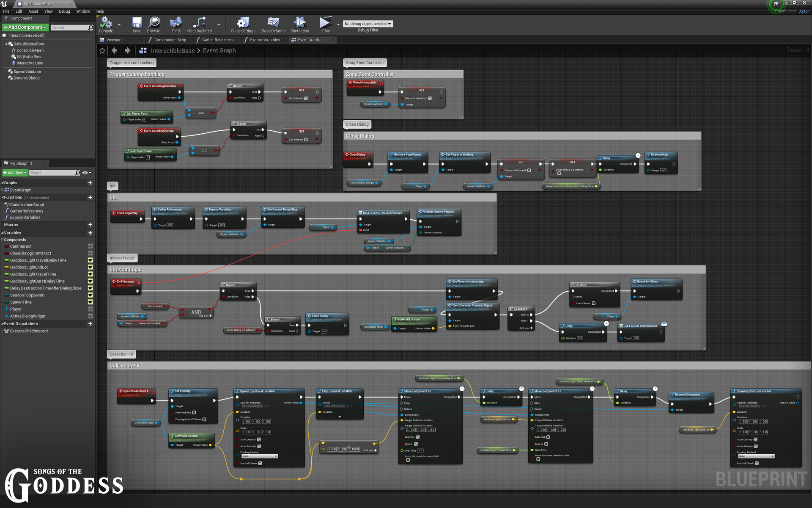Viewport: 812px width, 508px height.
Task: Toggle Auto Destroy checkbox in Spawn System node
Action: point(259,439)
